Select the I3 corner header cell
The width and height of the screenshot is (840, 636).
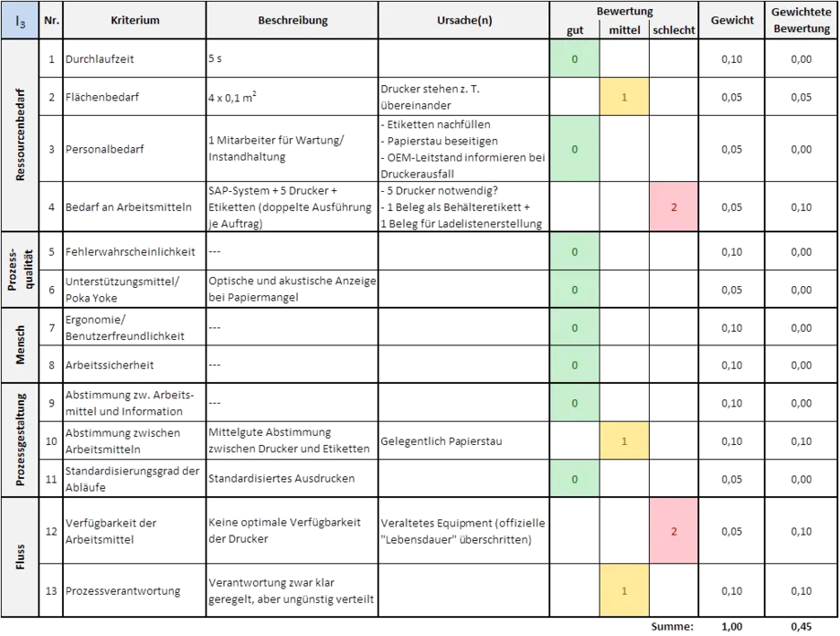pyautogui.click(x=20, y=21)
